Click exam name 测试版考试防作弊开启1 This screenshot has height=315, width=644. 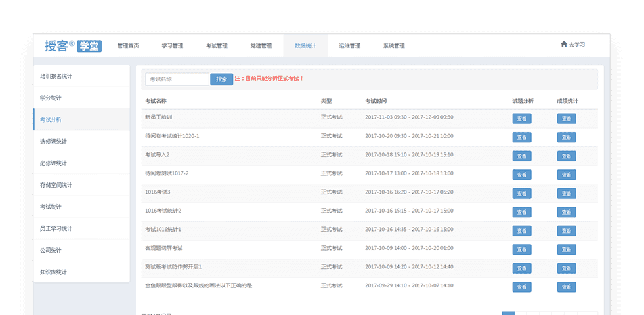tap(173, 266)
